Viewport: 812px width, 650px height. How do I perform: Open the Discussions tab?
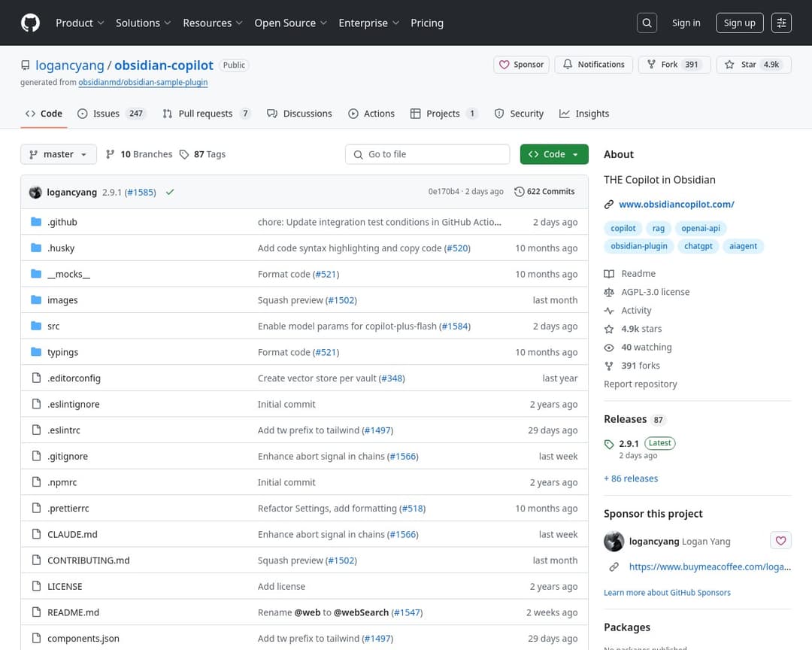[x=299, y=114]
